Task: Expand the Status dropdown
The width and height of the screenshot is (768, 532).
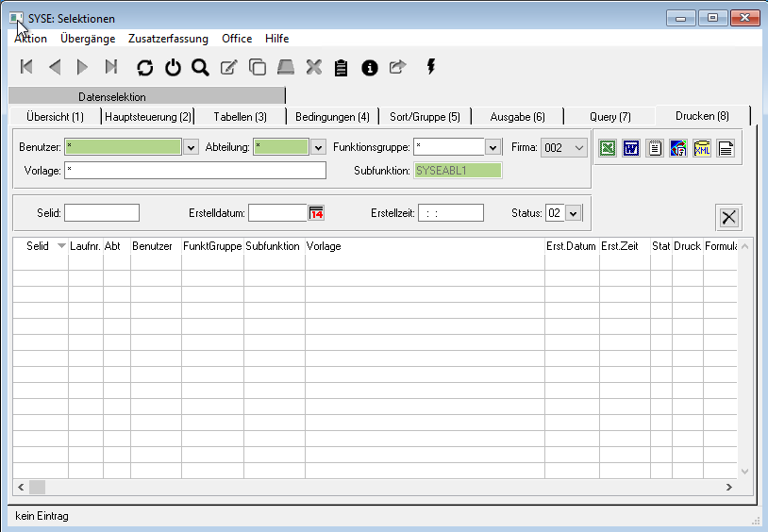Action: (x=573, y=213)
